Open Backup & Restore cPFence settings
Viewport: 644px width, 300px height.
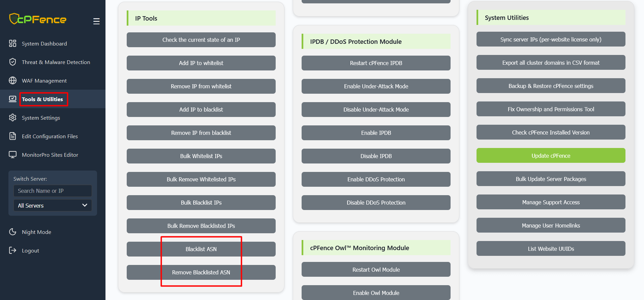coord(551,86)
